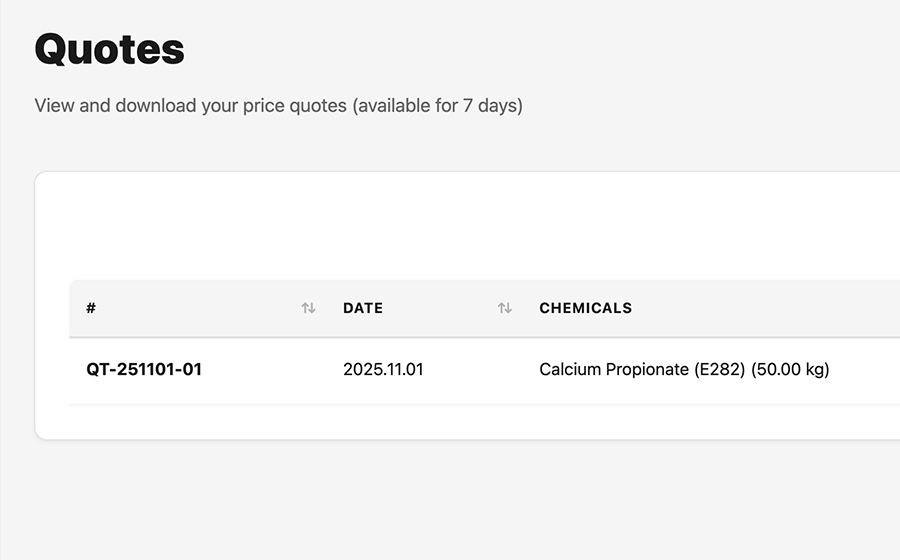Click the "#" column header label
The height and width of the screenshot is (560, 900).
click(x=91, y=308)
